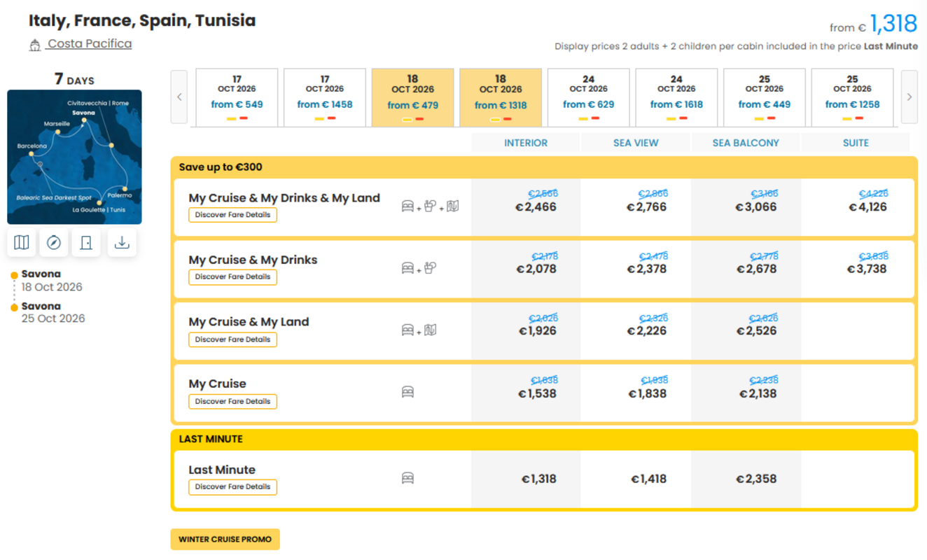This screenshot has width=927, height=560.
Task: Open Discover Fare Details for My Cruise & My Drinks
Action: tap(232, 277)
